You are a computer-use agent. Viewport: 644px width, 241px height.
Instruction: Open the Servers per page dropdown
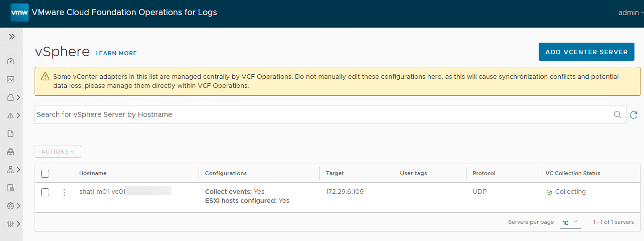pos(570,222)
